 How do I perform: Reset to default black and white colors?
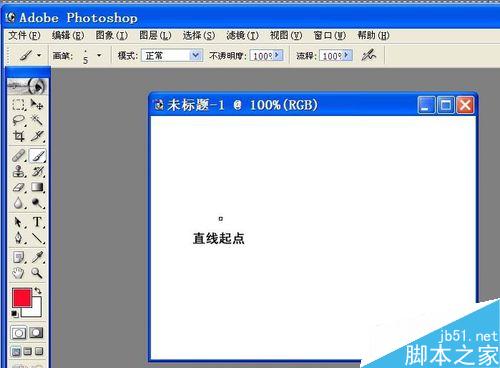15,314
